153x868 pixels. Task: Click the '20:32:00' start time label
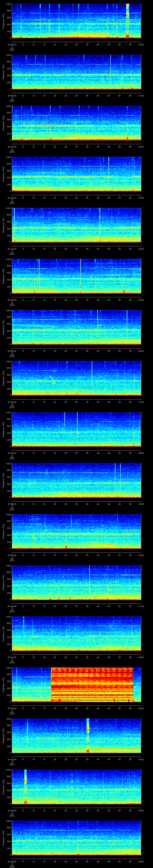click(x=12, y=197)
